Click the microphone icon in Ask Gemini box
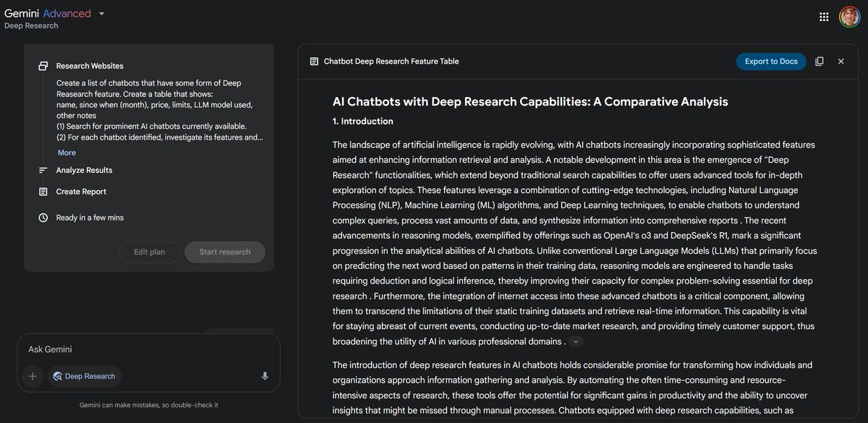 click(x=265, y=376)
